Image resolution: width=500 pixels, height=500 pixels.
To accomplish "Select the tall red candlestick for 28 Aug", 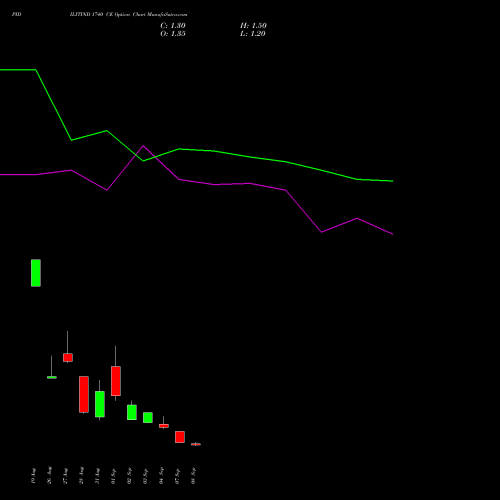I will pyautogui.click(x=84, y=394).
